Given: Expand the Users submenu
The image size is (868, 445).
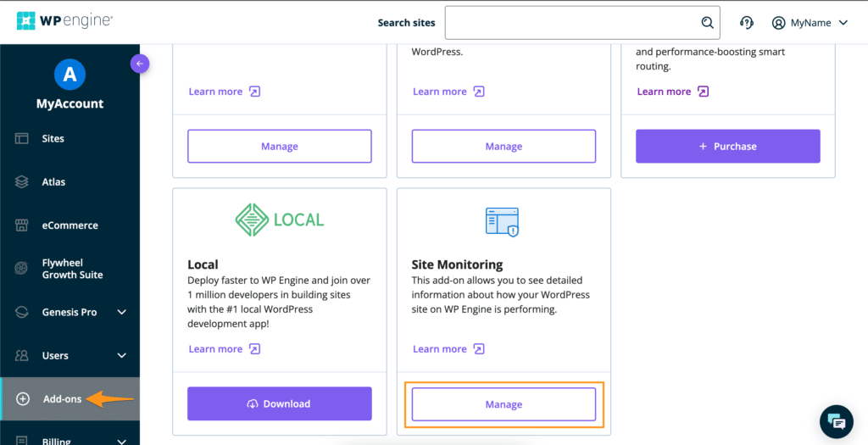Looking at the screenshot, I should click(121, 356).
